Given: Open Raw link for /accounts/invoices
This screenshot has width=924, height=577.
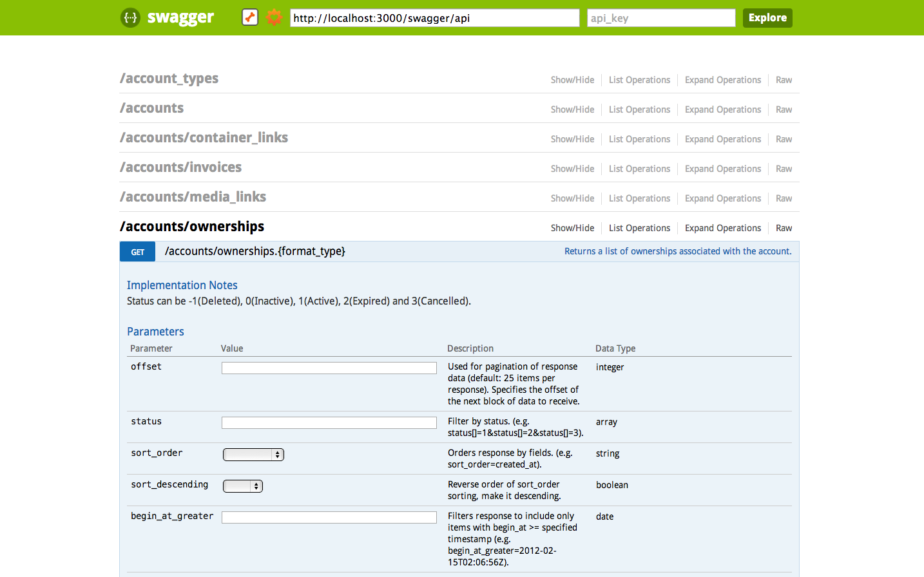Looking at the screenshot, I should [x=784, y=169].
